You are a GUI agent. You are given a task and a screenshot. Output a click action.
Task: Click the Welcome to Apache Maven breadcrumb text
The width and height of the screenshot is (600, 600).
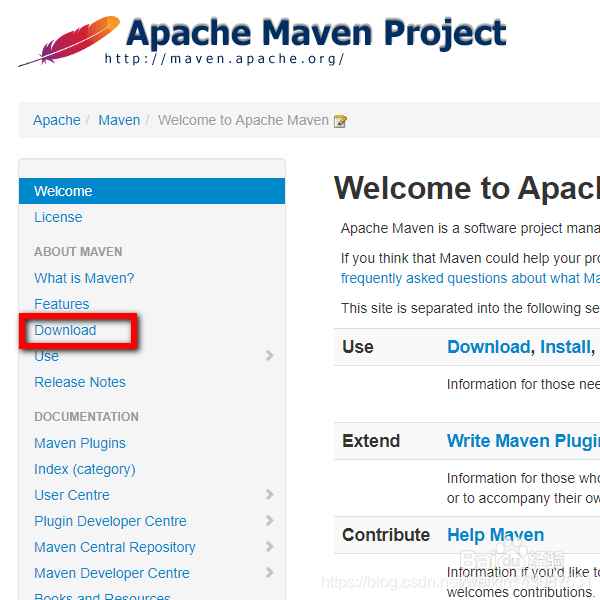[x=243, y=120]
